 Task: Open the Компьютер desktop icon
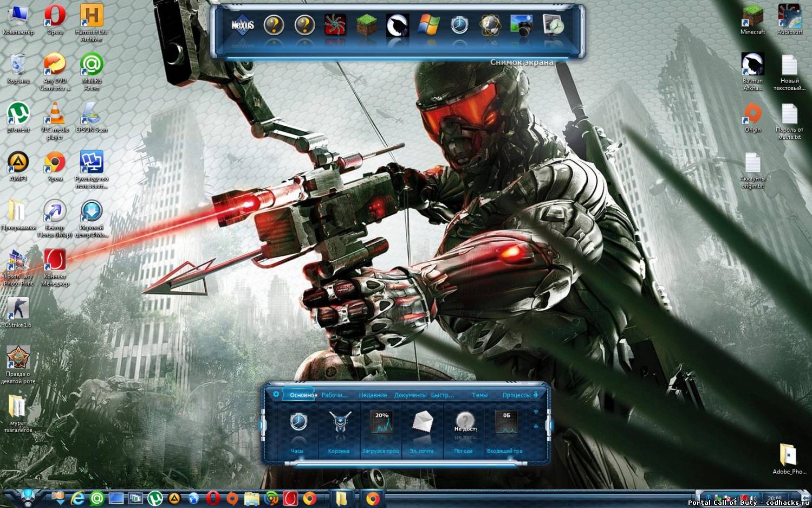pos(18,20)
